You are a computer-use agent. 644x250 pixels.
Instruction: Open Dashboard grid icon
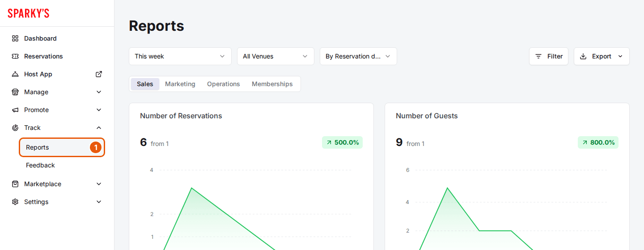(x=15, y=38)
